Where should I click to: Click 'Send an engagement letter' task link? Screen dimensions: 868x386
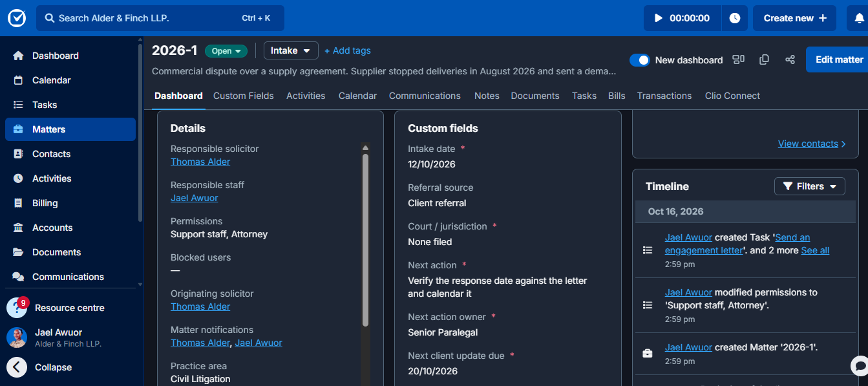click(738, 244)
